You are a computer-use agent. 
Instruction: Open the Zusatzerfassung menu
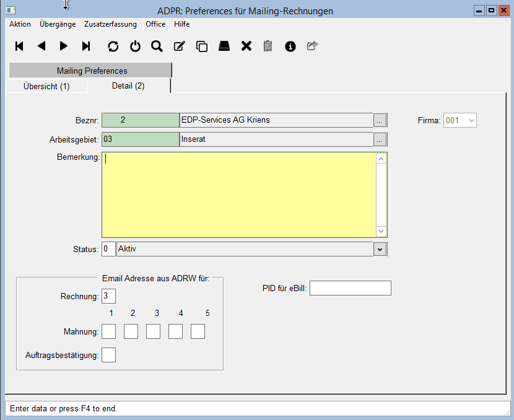point(110,24)
